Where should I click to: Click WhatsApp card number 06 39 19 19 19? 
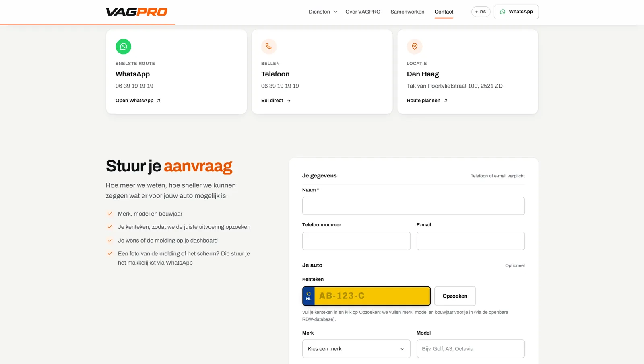click(x=134, y=86)
